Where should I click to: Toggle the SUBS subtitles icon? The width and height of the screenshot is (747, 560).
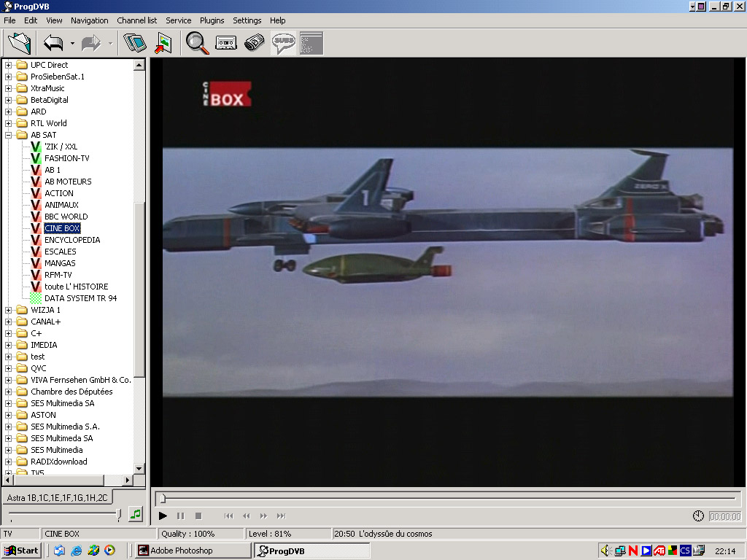pyautogui.click(x=284, y=43)
